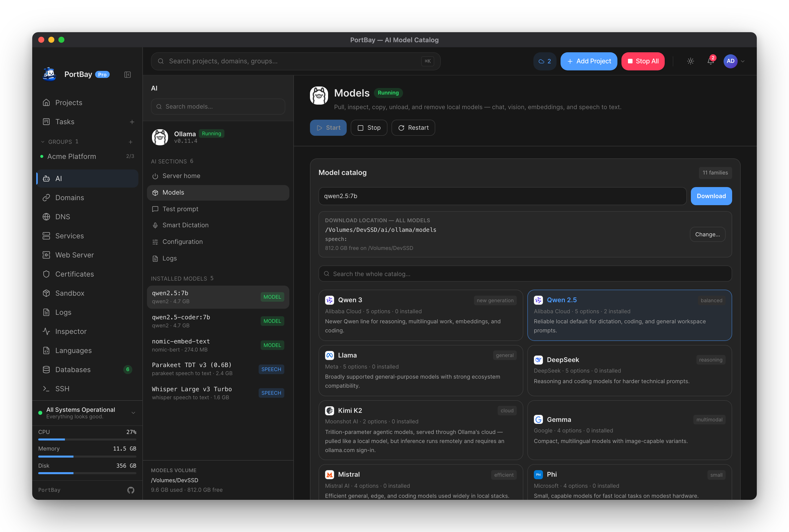
Task: Open DNS in sidebar
Action: click(87, 216)
